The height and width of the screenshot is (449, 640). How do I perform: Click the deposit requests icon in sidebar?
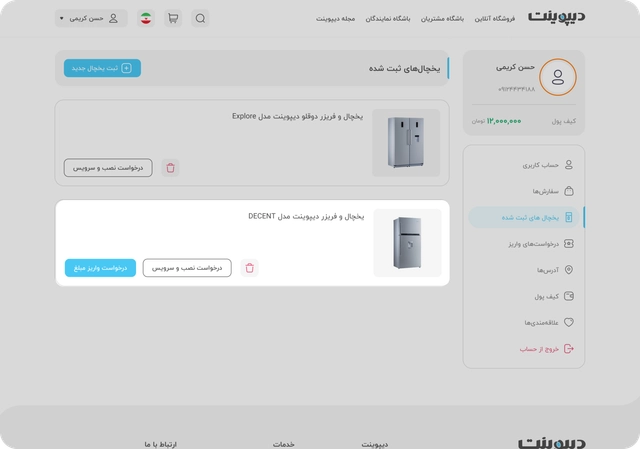569,244
